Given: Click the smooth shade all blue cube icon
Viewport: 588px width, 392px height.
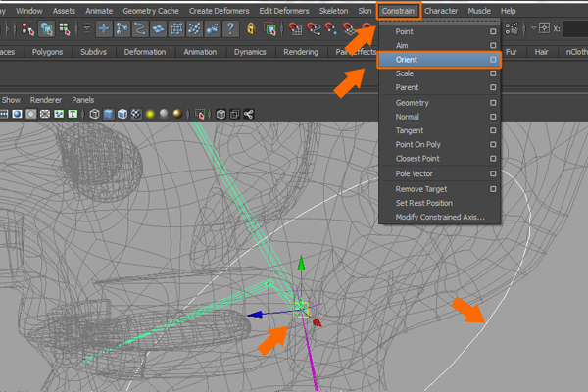Looking at the screenshot, I should 109,114.
